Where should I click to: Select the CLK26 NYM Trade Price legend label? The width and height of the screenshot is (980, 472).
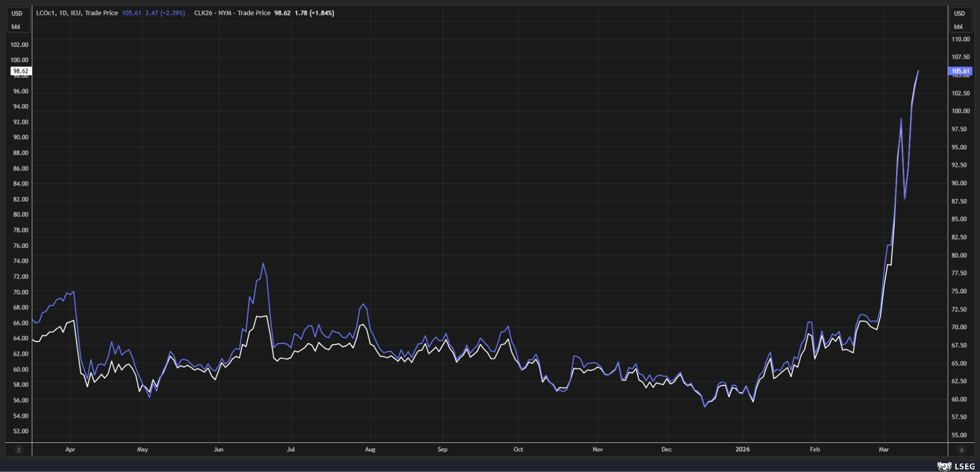[x=232, y=13]
